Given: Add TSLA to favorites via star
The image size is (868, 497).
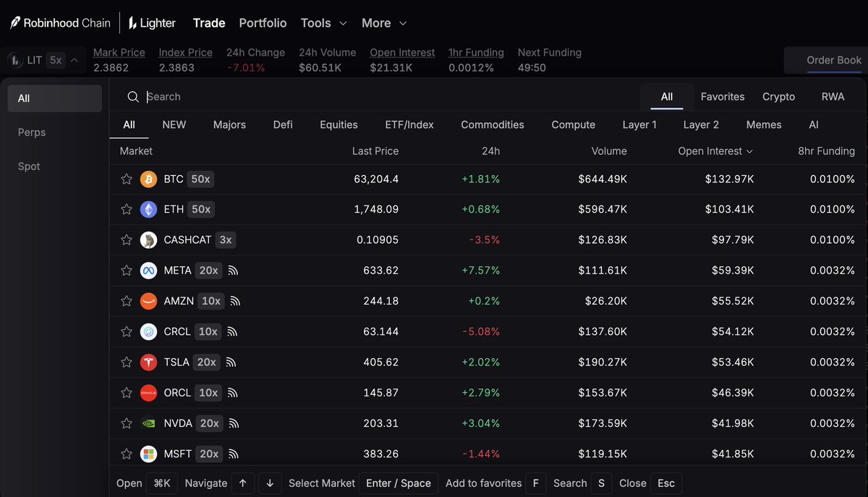Looking at the screenshot, I should [x=127, y=362].
